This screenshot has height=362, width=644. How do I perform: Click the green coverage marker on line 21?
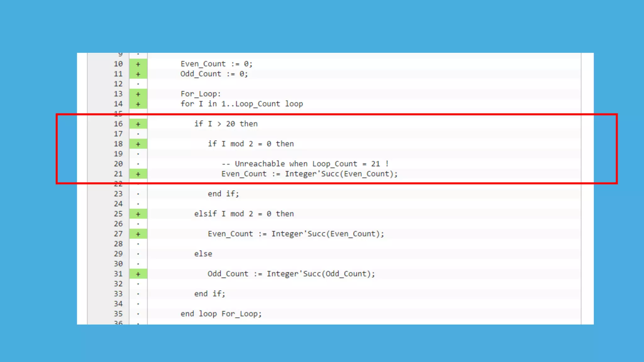click(138, 174)
